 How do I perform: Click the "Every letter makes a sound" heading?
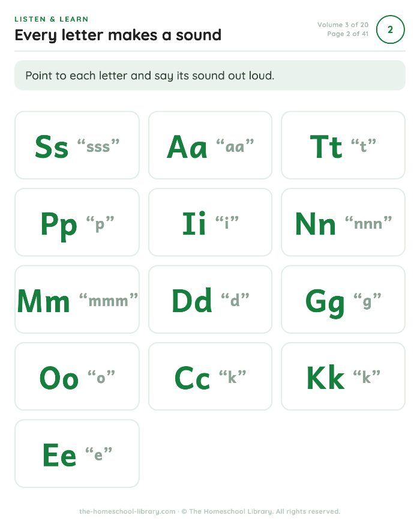[x=118, y=35]
